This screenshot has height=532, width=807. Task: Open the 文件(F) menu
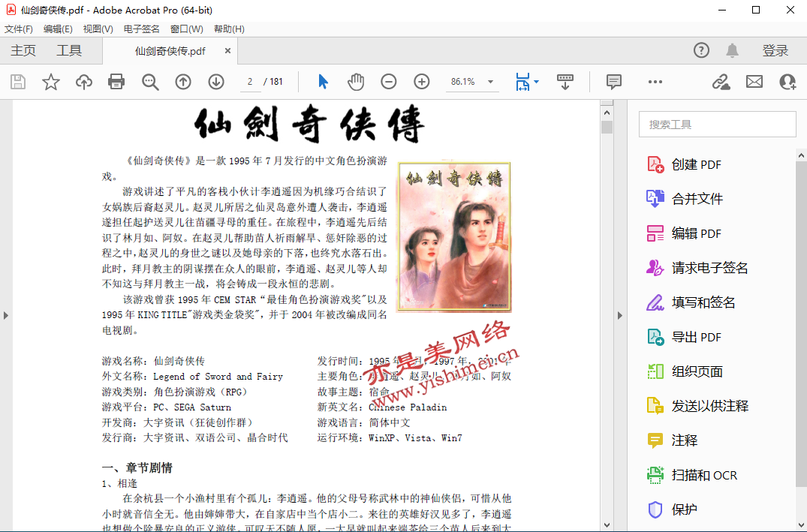tap(19, 29)
